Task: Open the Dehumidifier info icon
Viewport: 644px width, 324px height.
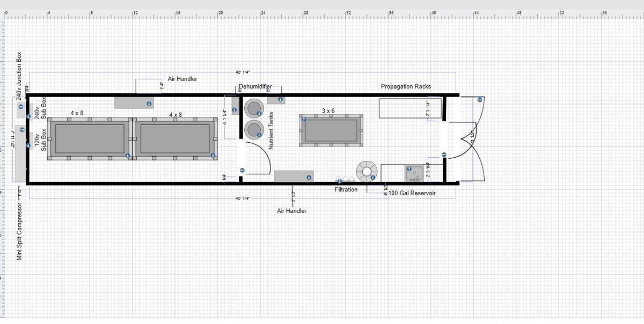Action: click(280, 99)
